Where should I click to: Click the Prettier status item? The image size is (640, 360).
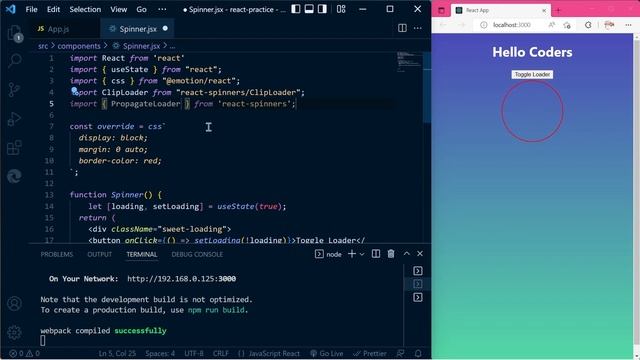[x=370, y=353]
